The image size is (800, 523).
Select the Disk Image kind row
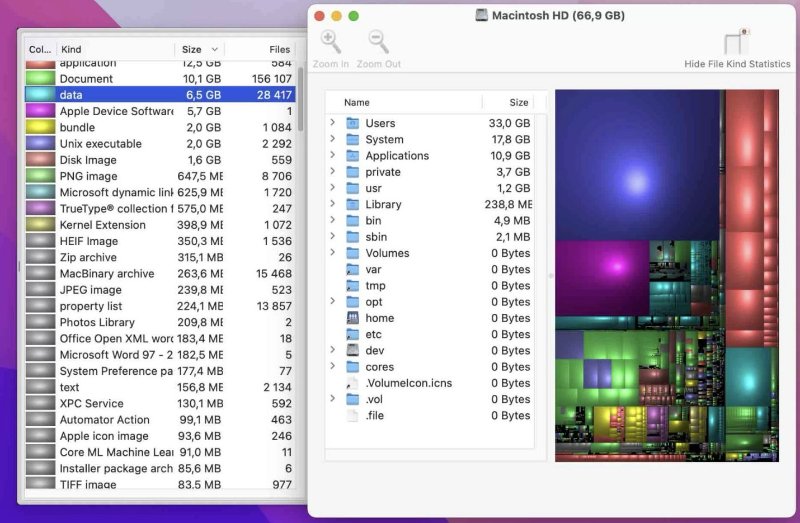160,160
